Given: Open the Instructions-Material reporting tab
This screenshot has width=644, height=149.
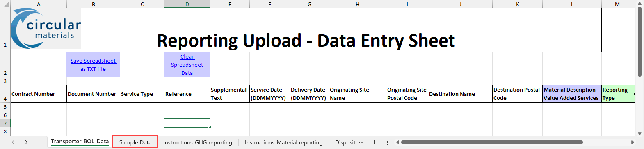Looking at the screenshot, I should [283, 142].
